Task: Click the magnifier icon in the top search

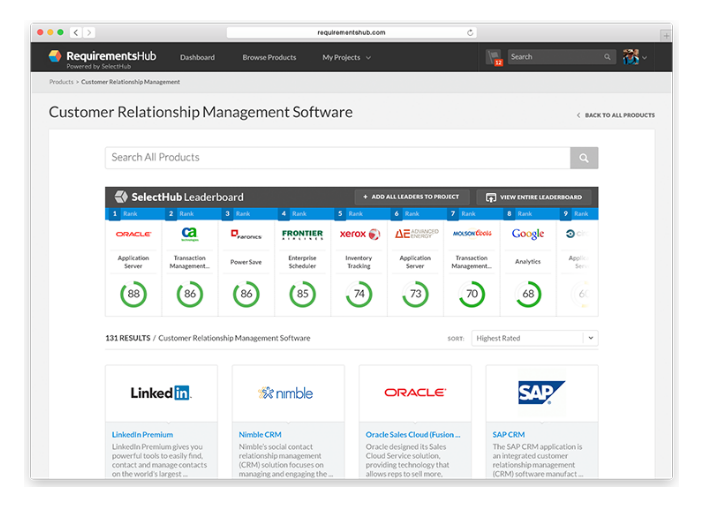Action: [607, 57]
